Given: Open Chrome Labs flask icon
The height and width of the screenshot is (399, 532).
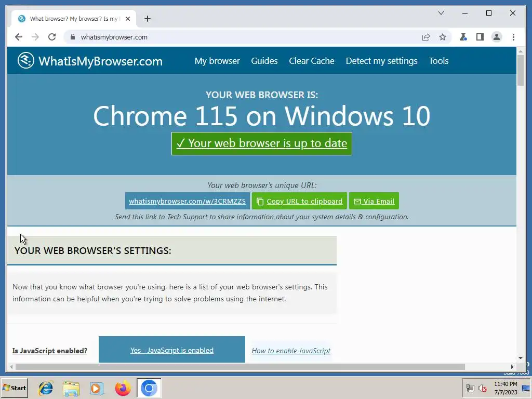Looking at the screenshot, I should pyautogui.click(x=463, y=37).
